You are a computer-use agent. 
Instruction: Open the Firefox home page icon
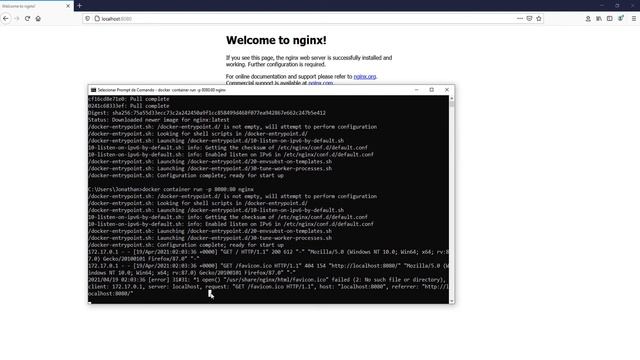[x=38, y=18]
